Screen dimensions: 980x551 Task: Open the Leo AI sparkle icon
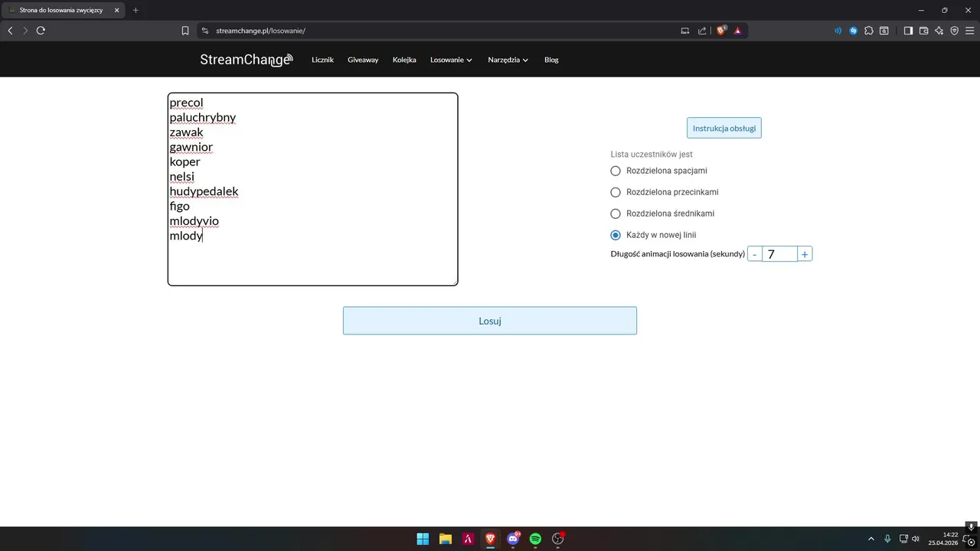(939, 31)
